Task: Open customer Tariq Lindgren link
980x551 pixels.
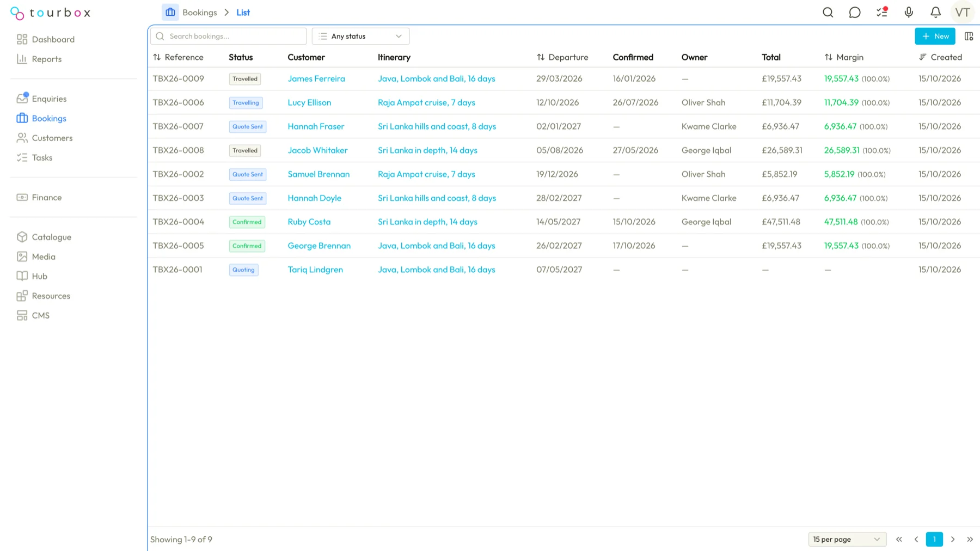Action: coord(315,270)
